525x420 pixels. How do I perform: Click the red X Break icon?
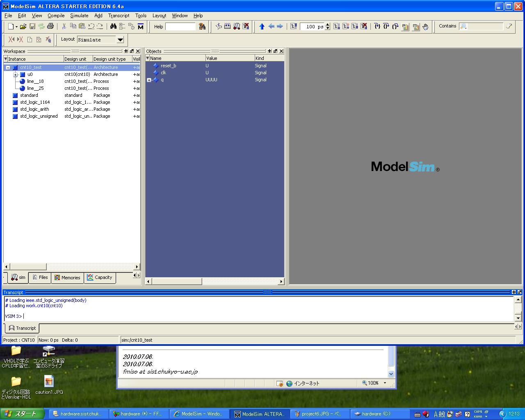coord(364,26)
